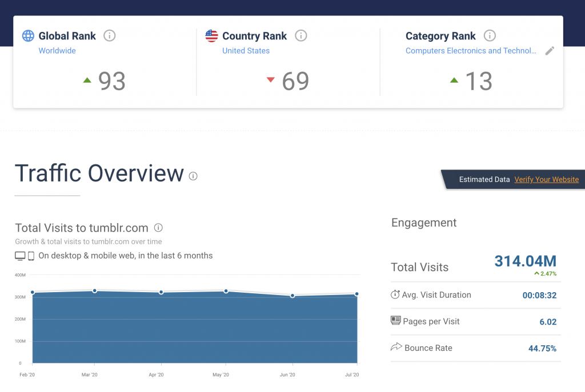Click the Category Rank info icon
585x392 pixels.
click(490, 36)
